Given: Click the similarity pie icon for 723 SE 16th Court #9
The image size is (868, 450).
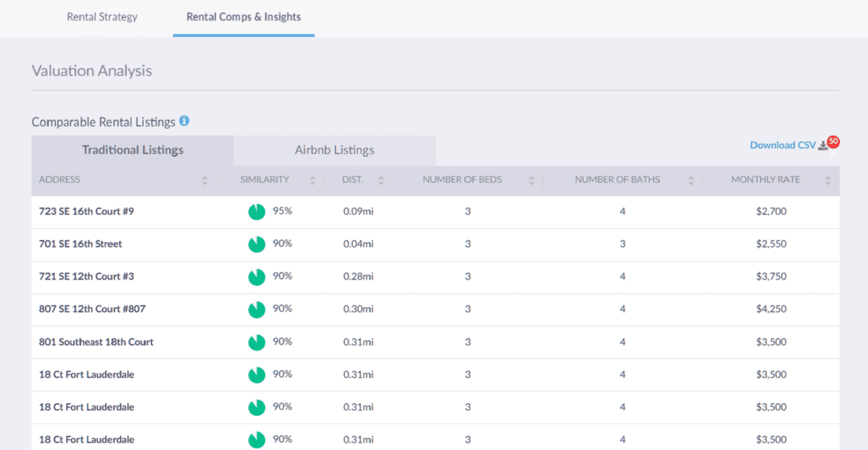Looking at the screenshot, I should click(257, 212).
